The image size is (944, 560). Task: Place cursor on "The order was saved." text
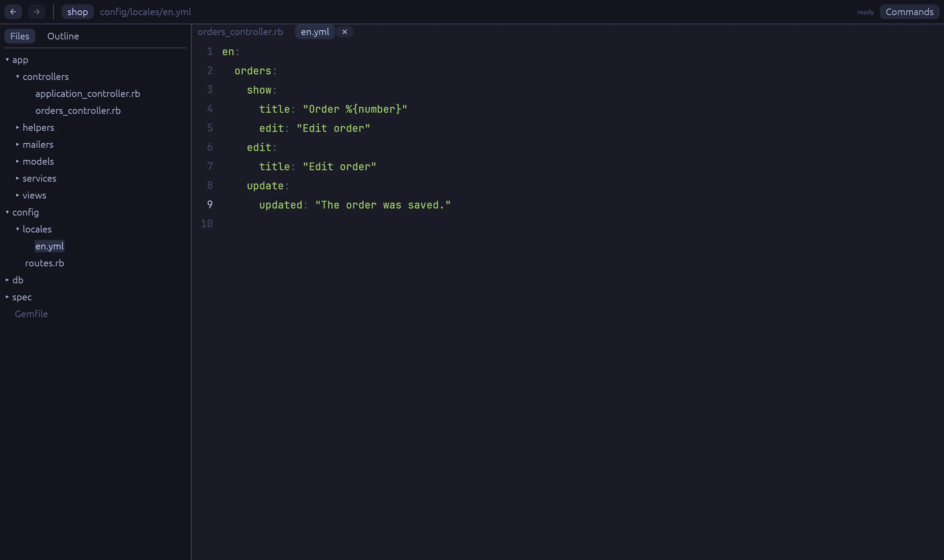click(x=383, y=205)
